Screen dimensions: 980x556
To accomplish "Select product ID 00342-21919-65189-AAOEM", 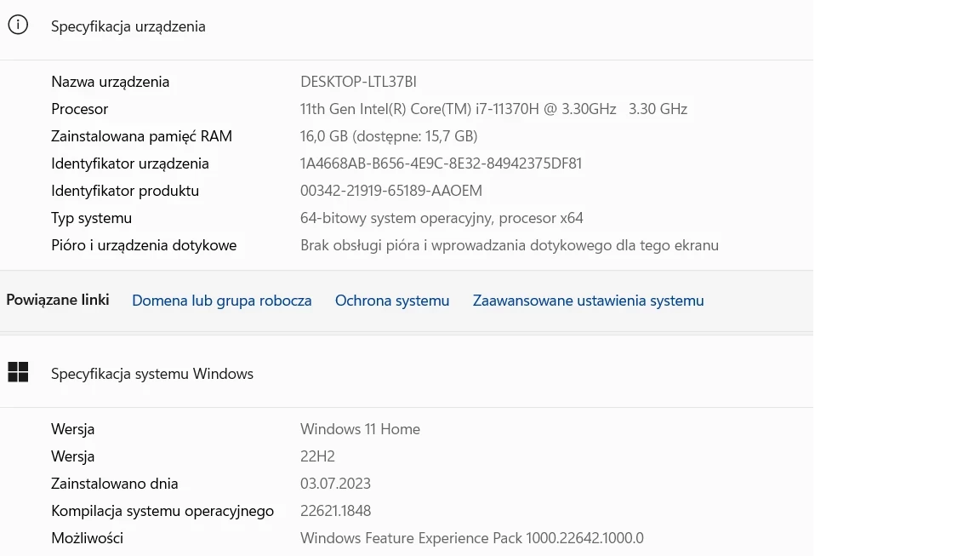I will [391, 191].
